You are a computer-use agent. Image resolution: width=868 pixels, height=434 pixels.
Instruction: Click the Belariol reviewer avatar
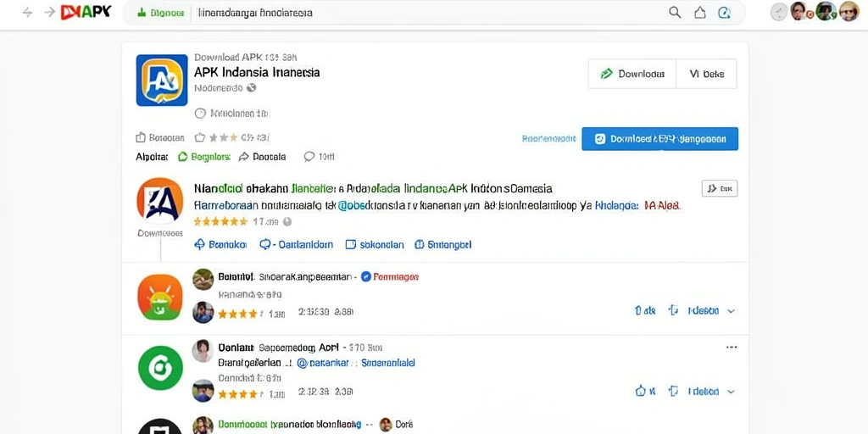coord(203,279)
